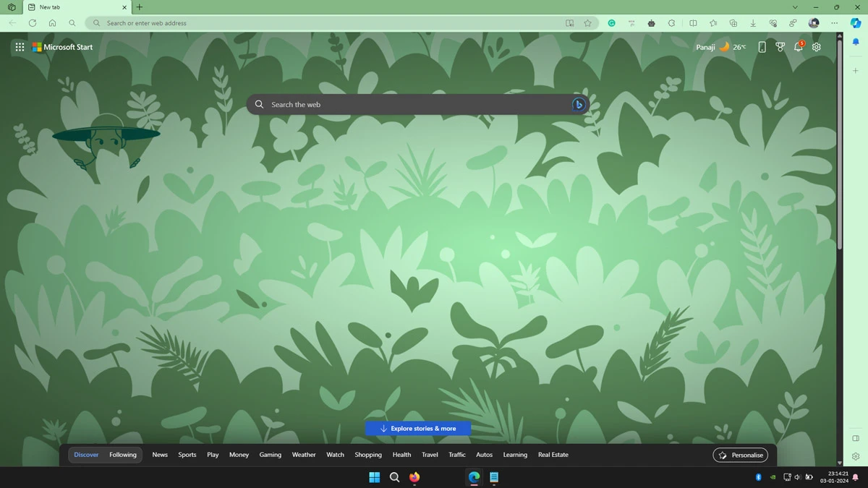
Task: Select the Shopping feed tab
Action: (x=368, y=455)
